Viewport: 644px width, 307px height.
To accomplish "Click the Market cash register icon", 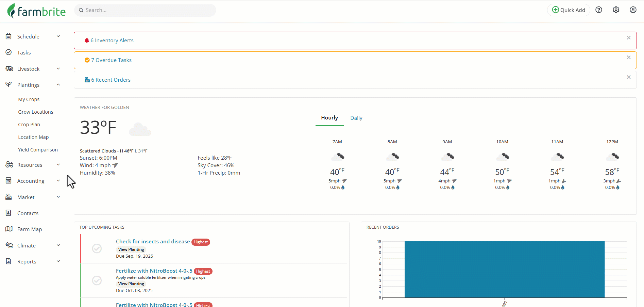I will (x=9, y=197).
